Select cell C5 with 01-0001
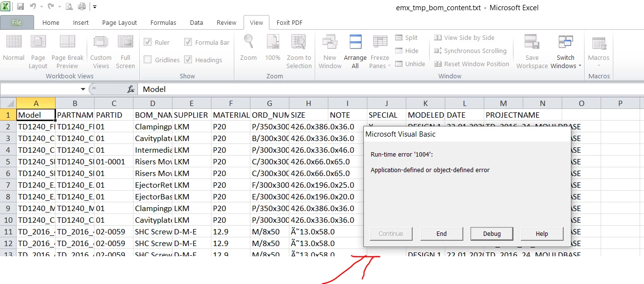644x284 pixels. [x=114, y=161]
